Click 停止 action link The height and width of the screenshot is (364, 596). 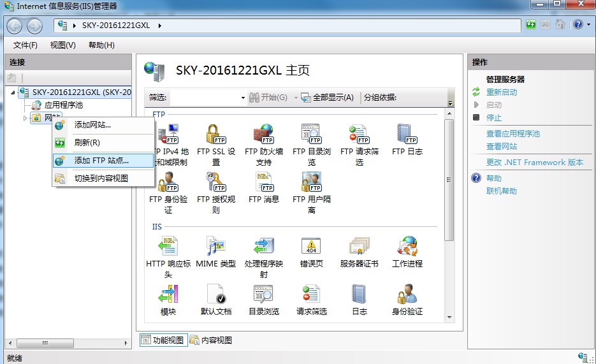tap(494, 118)
